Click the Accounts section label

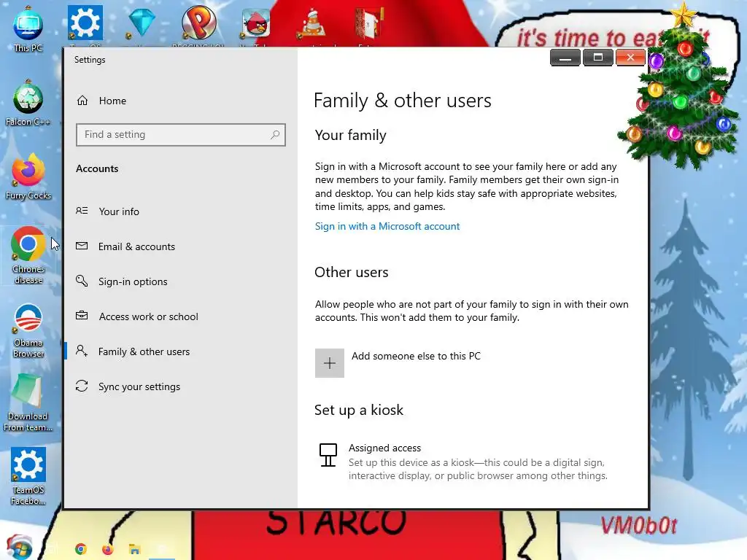coord(97,168)
